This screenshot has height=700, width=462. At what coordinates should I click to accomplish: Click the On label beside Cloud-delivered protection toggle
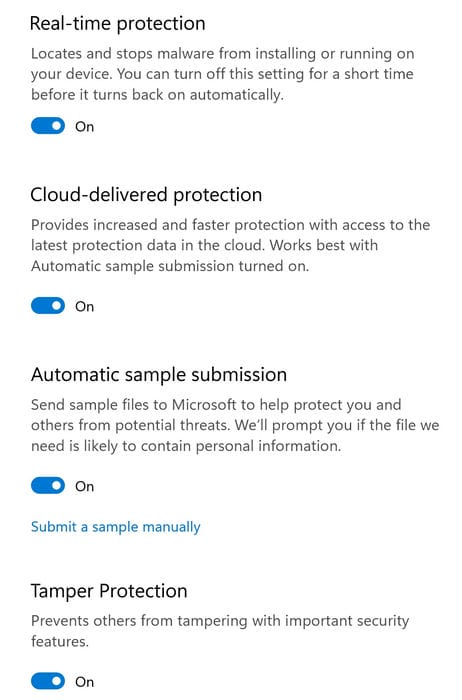pos(84,307)
